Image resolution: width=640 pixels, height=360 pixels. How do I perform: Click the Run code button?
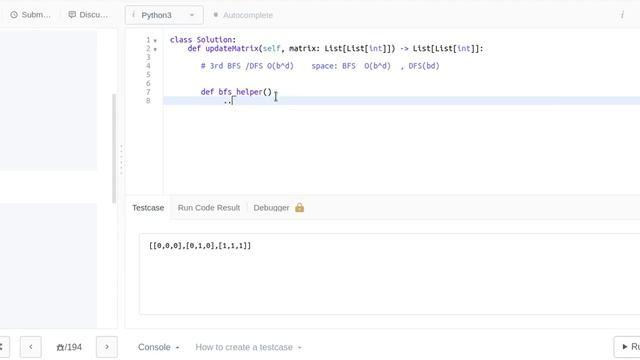coord(627,347)
